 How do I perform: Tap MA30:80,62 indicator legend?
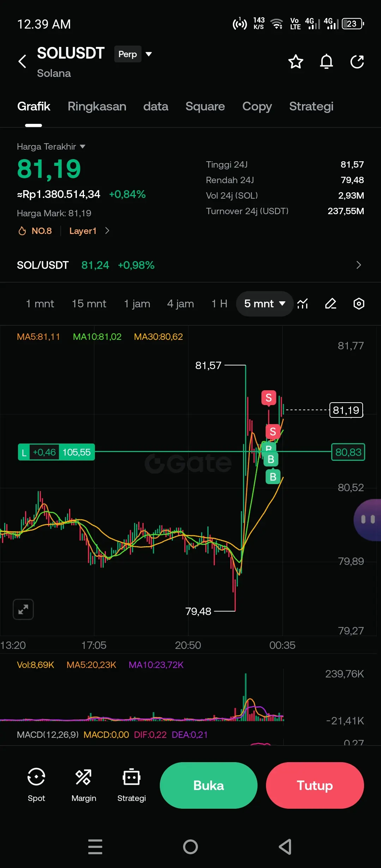pyautogui.click(x=158, y=337)
